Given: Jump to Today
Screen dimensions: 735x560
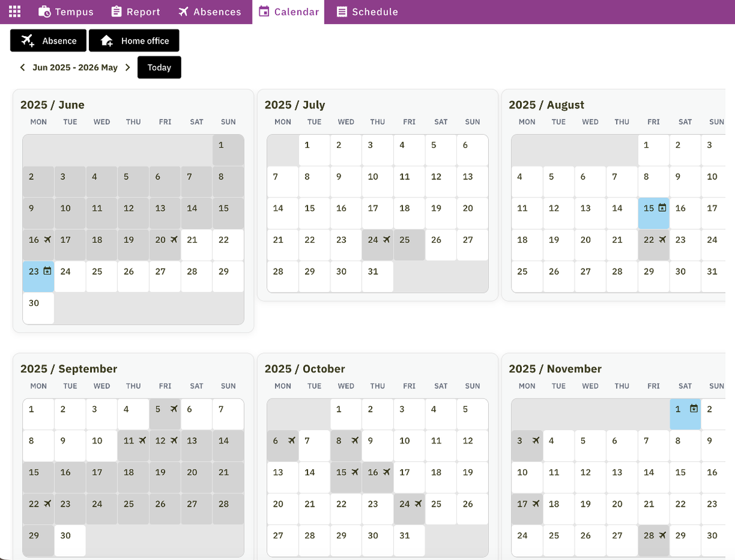Looking at the screenshot, I should (x=159, y=67).
